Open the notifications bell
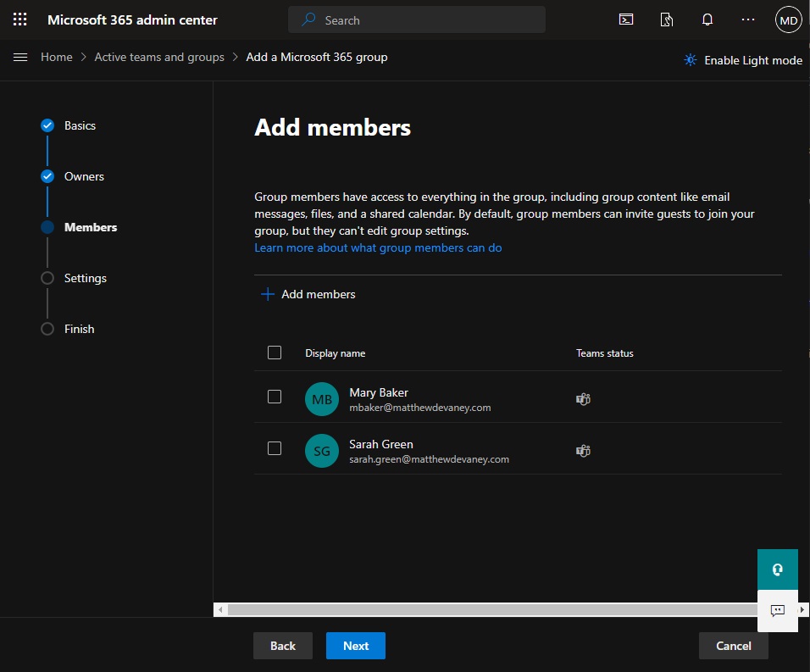This screenshot has height=672, width=810. tap(707, 19)
